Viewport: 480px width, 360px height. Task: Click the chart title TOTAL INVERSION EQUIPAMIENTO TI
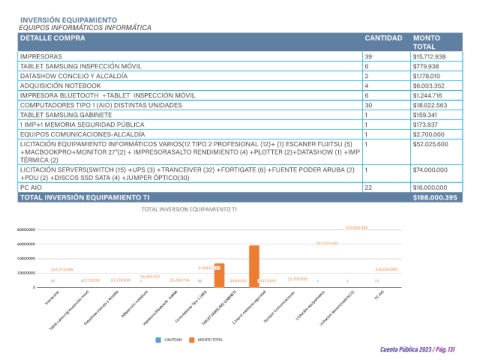189,209
